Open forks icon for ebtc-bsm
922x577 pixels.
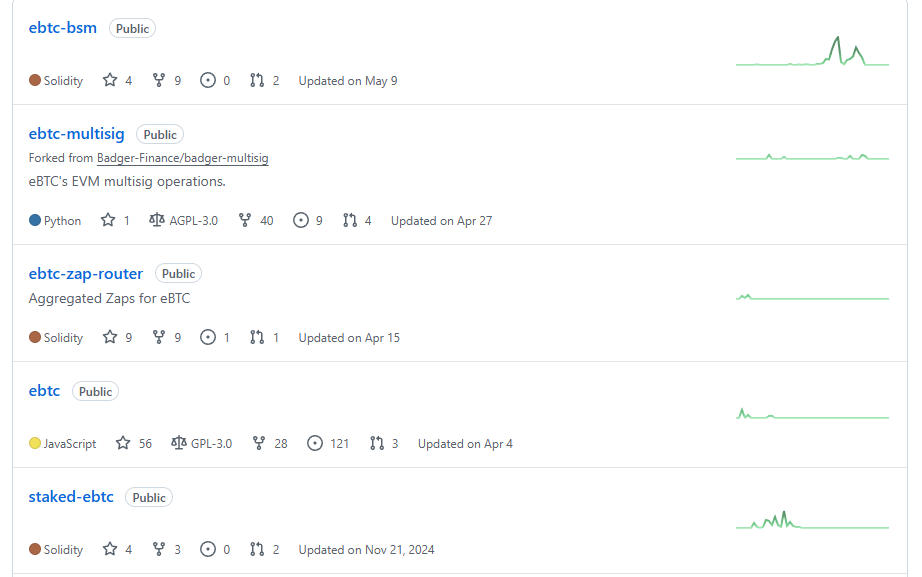click(x=159, y=80)
